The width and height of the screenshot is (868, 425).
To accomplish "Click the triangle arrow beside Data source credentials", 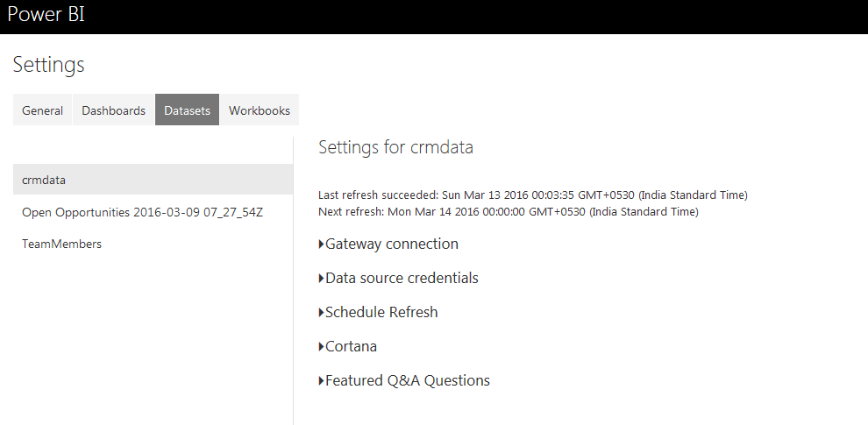I will [x=321, y=279].
